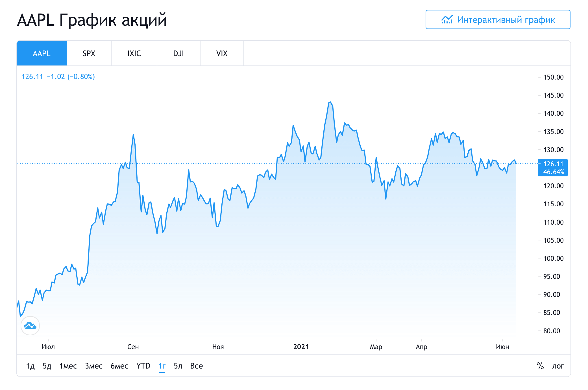
Task: Set range to YTD
Action: pyautogui.click(x=143, y=366)
